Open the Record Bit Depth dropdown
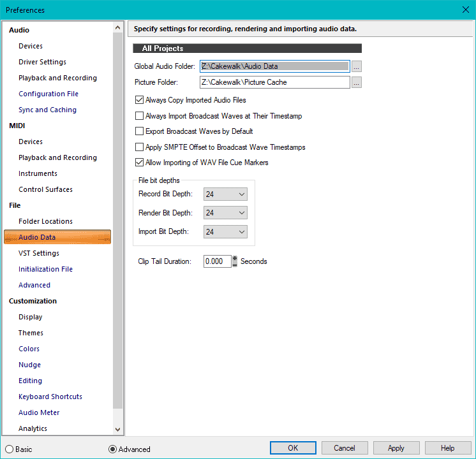 pos(225,194)
